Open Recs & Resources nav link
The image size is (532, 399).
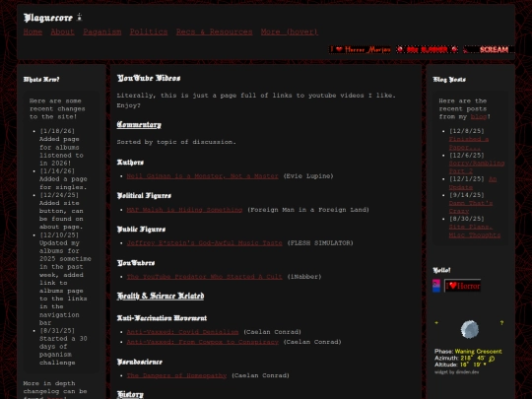[x=214, y=32]
